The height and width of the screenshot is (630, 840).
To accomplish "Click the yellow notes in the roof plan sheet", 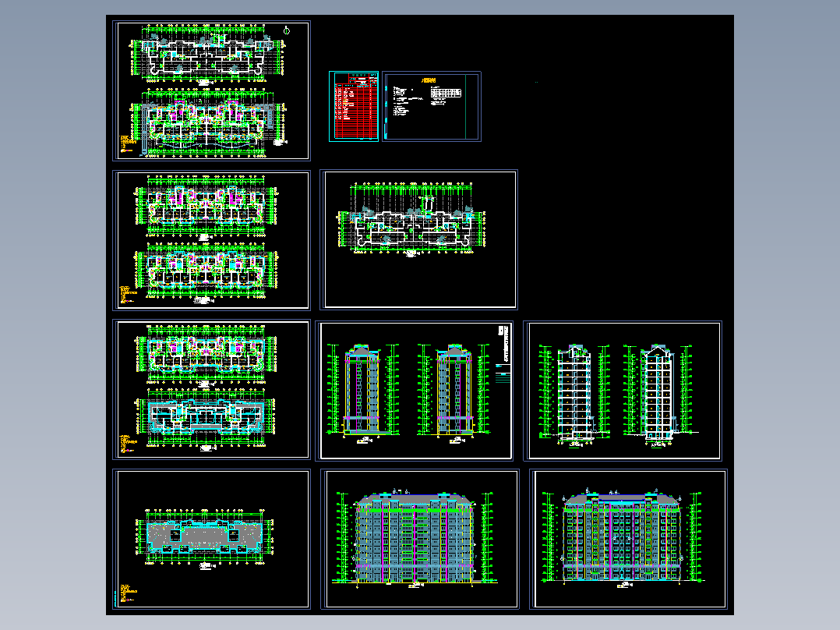I will click(127, 593).
